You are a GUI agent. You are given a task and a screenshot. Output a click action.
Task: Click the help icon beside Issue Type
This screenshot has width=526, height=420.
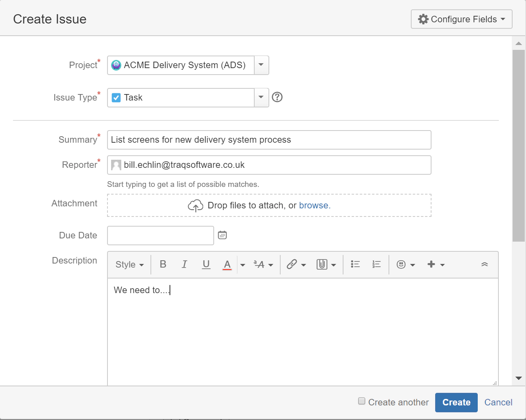tap(277, 97)
